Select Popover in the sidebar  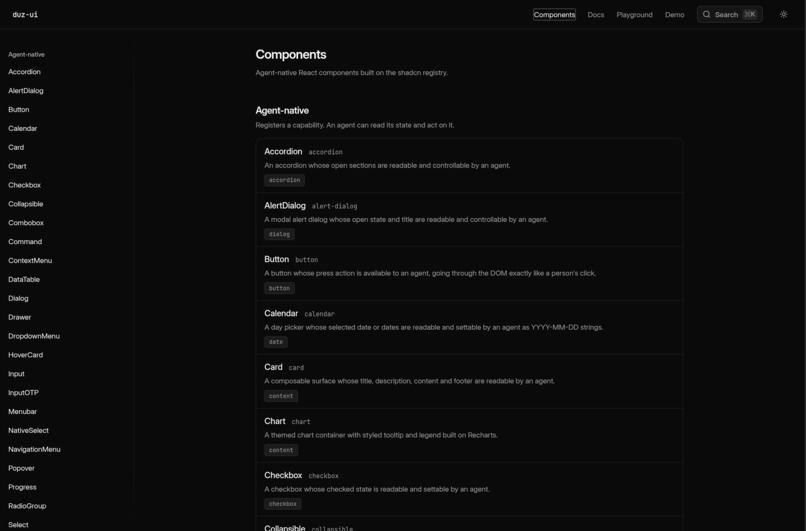pyautogui.click(x=21, y=468)
